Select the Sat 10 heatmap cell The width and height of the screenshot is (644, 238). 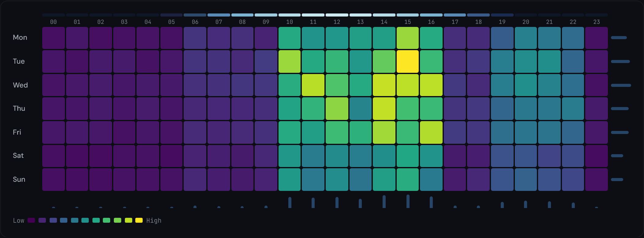(290, 156)
